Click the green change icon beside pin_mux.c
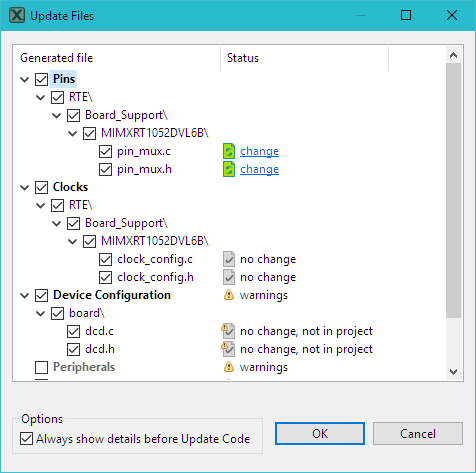The height and width of the screenshot is (473, 476). click(229, 151)
